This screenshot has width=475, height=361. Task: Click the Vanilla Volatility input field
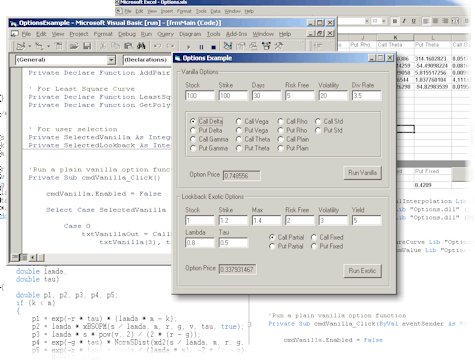pos(333,96)
